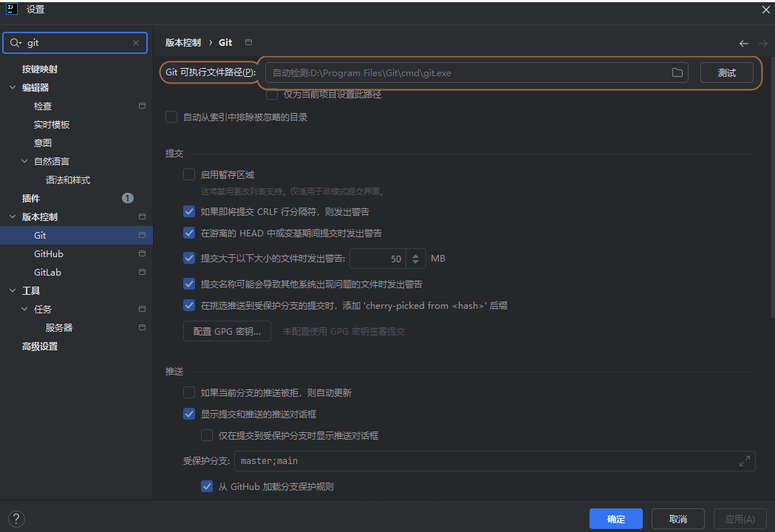Select GitHub under 版本控制

tap(49, 253)
